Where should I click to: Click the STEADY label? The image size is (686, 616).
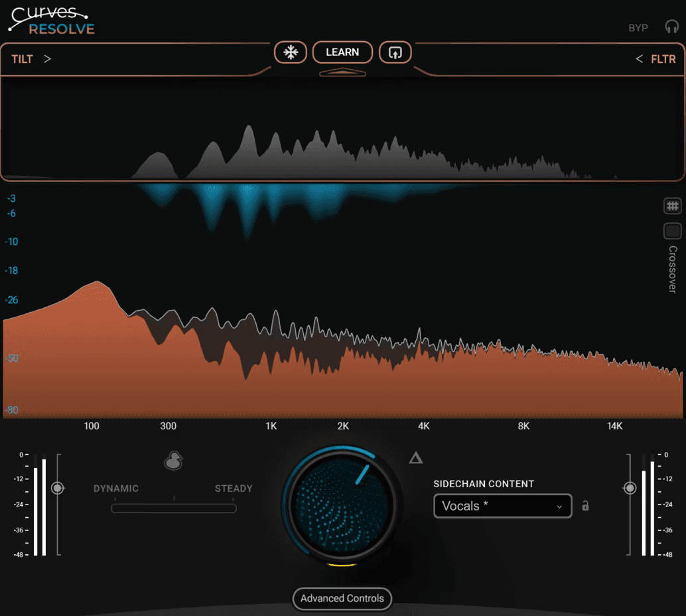click(234, 489)
